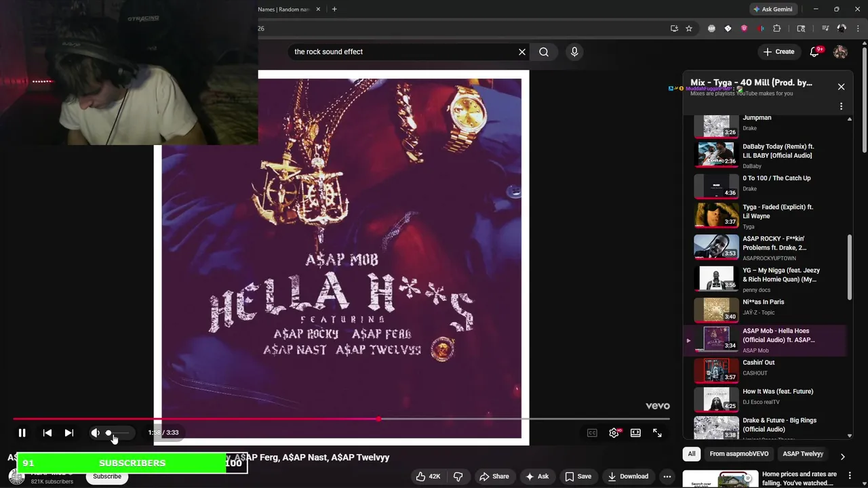This screenshot has height=488, width=868.
Task: Skip to the next video in playlist
Action: (69, 432)
